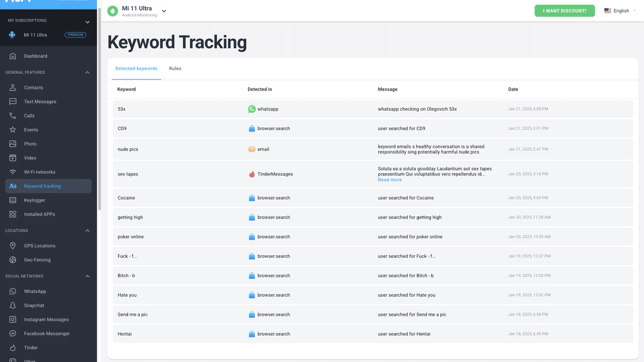This screenshot has height=362, width=644.
Task: Open the English language dropdown
Action: (x=620, y=10)
